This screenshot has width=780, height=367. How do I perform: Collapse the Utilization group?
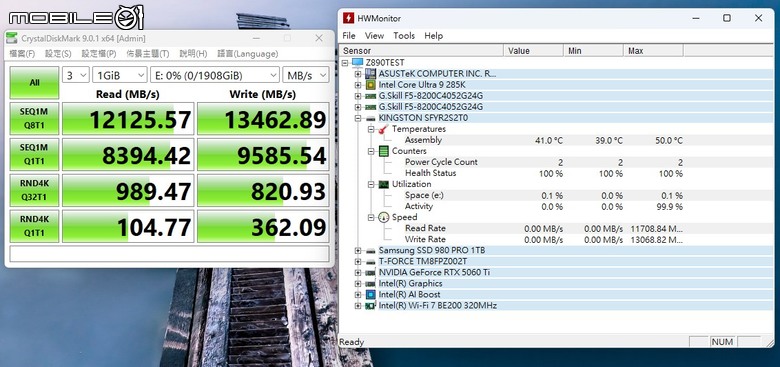[371, 184]
